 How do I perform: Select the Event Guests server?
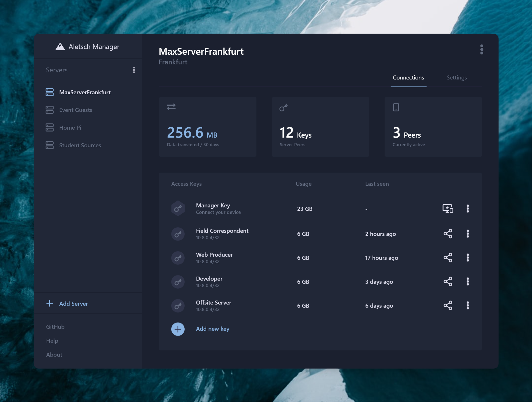pos(76,110)
